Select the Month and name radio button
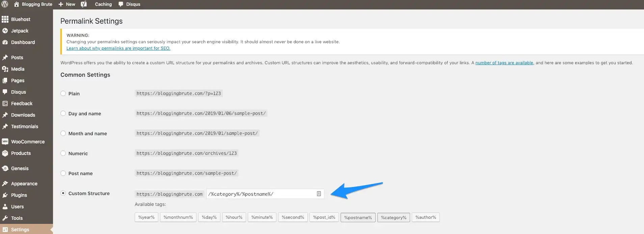The height and width of the screenshot is (234, 644). (63, 133)
